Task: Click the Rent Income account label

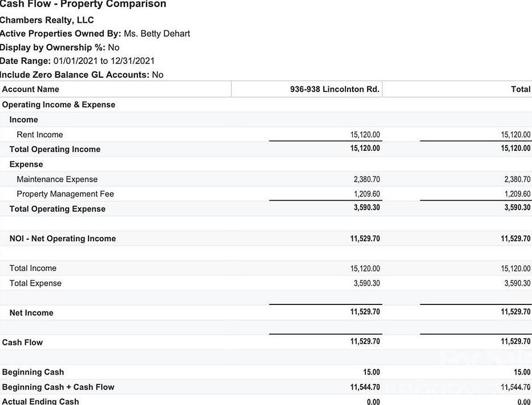Action: tap(40, 135)
